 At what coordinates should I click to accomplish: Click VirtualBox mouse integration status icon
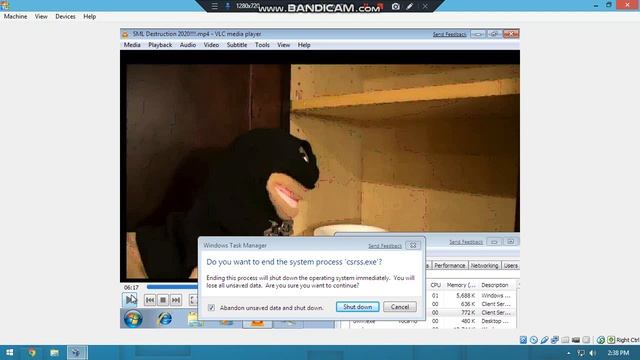click(601, 340)
